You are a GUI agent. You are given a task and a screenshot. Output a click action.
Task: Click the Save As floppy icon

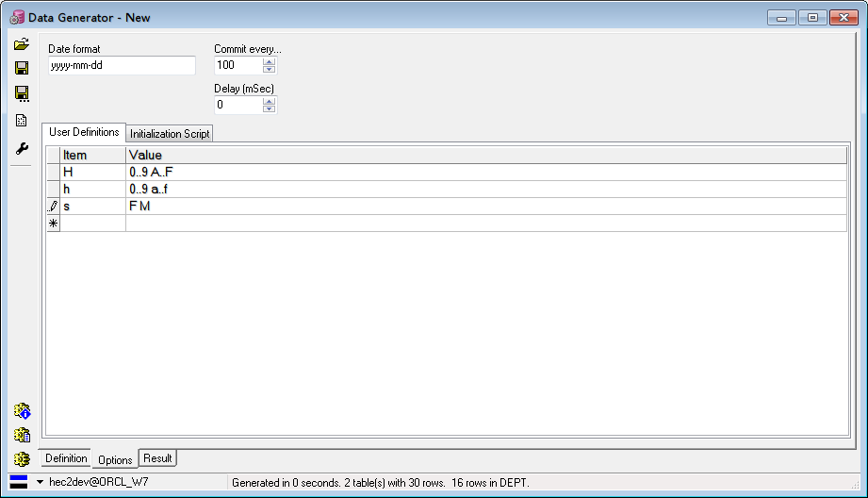click(x=22, y=93)
